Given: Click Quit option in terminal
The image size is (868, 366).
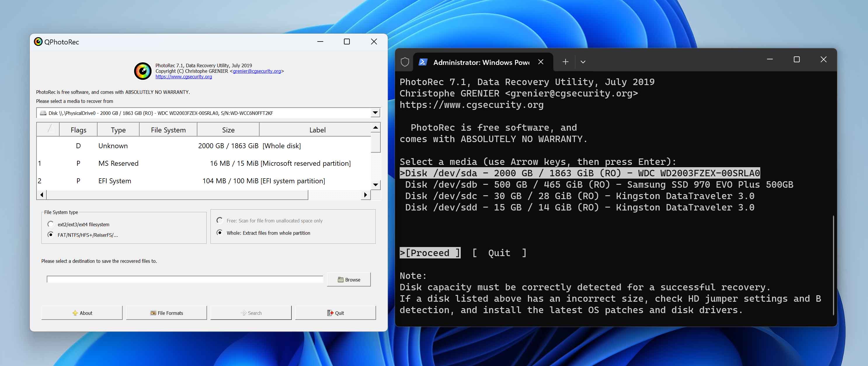Looking at the screenshot, I should coord(499,253).
